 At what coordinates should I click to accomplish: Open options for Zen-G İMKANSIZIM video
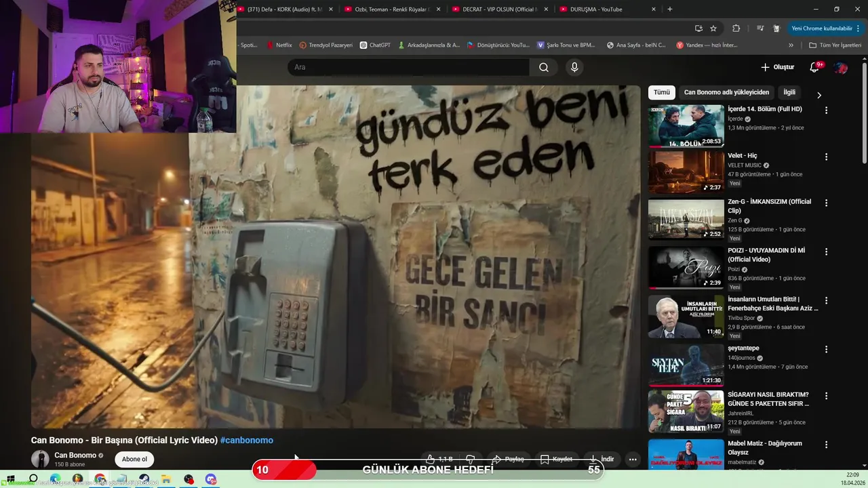click(826, 203)
